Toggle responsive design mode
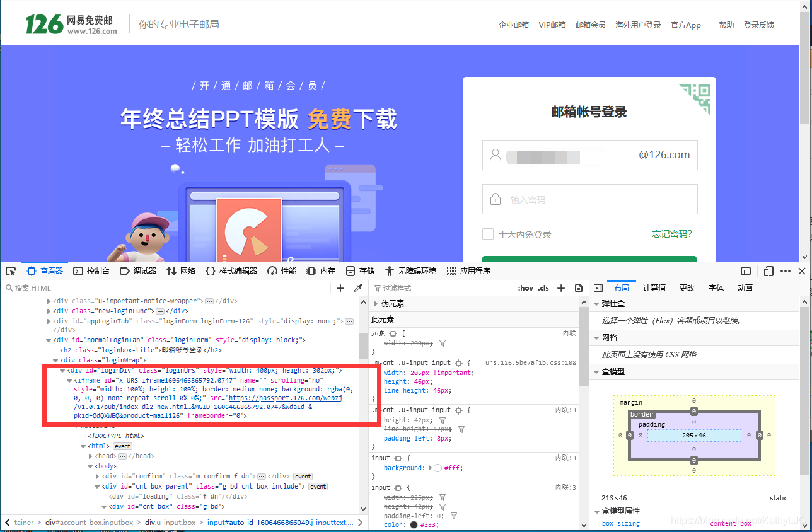 (768, 270)
